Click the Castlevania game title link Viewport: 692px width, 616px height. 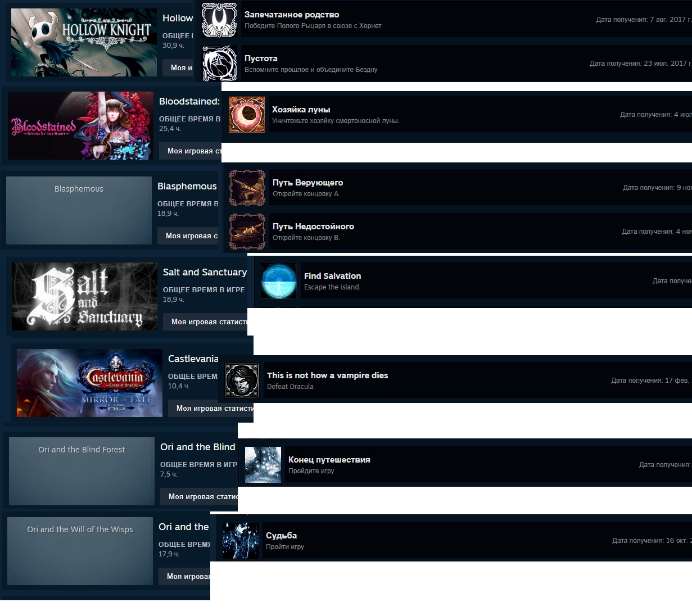(193, 359)
